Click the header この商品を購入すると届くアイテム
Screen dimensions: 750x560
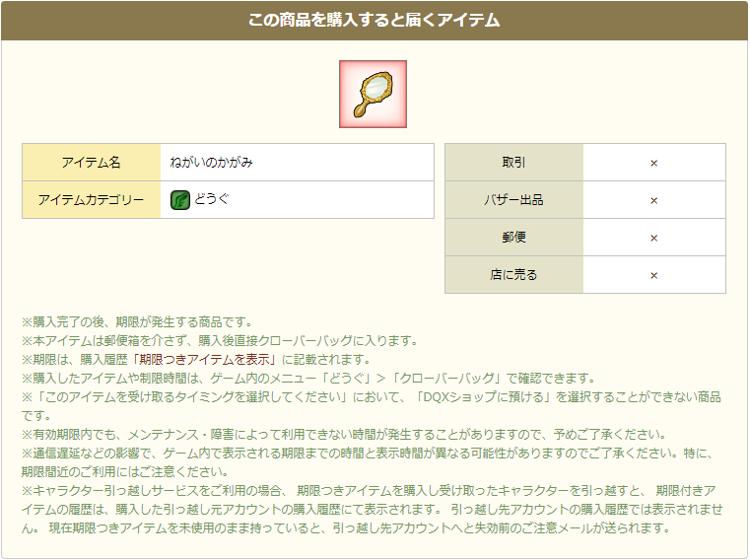(375, 20)
